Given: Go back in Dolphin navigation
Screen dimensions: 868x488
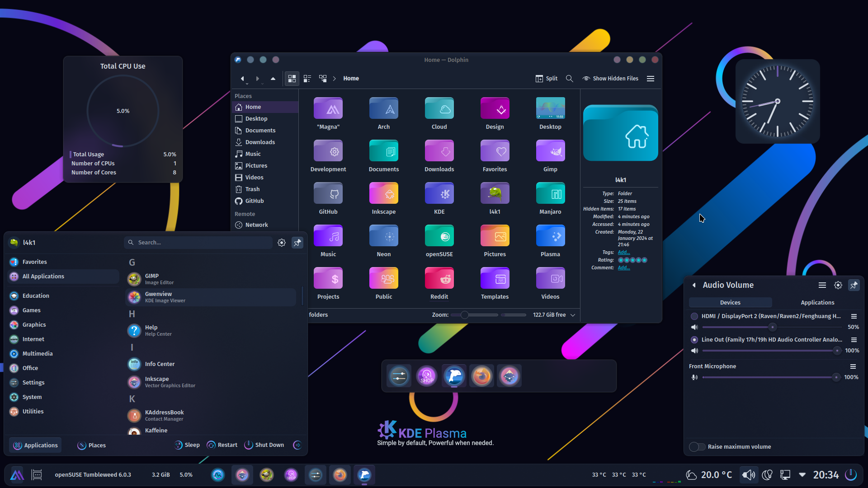Looking at the screenshot, I should pos(243,79).
